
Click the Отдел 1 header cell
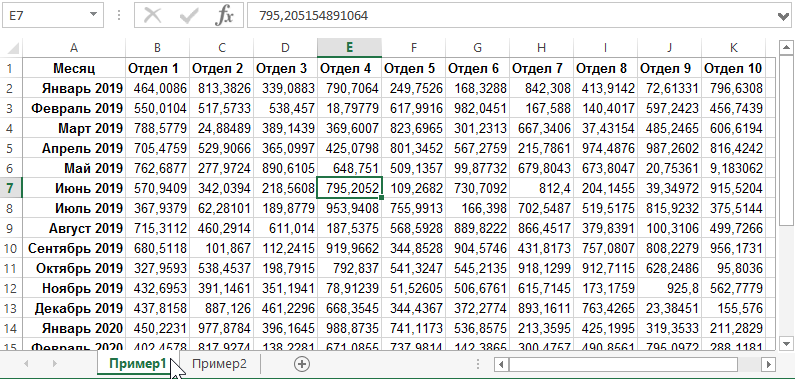(157, 68)
